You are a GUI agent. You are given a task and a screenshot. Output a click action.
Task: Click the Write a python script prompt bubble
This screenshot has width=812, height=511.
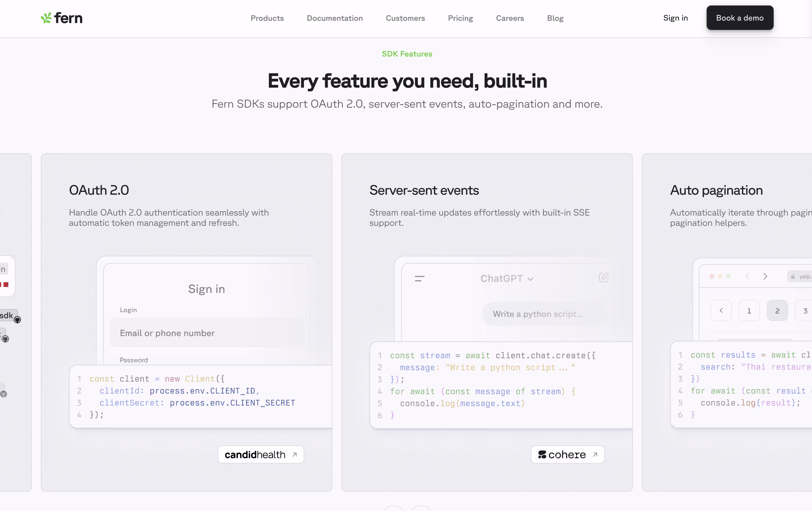tap(545, 314)
